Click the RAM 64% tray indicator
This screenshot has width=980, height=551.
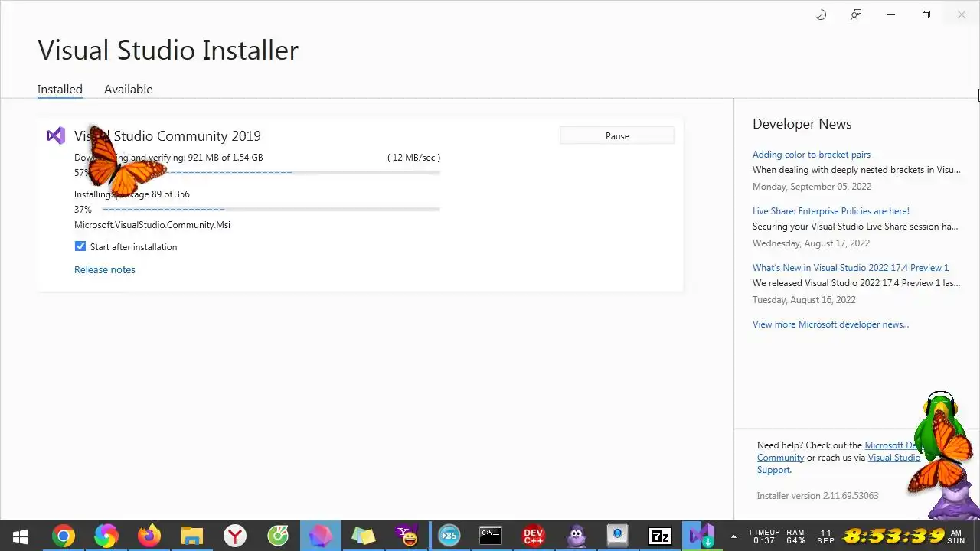(795, 536)
